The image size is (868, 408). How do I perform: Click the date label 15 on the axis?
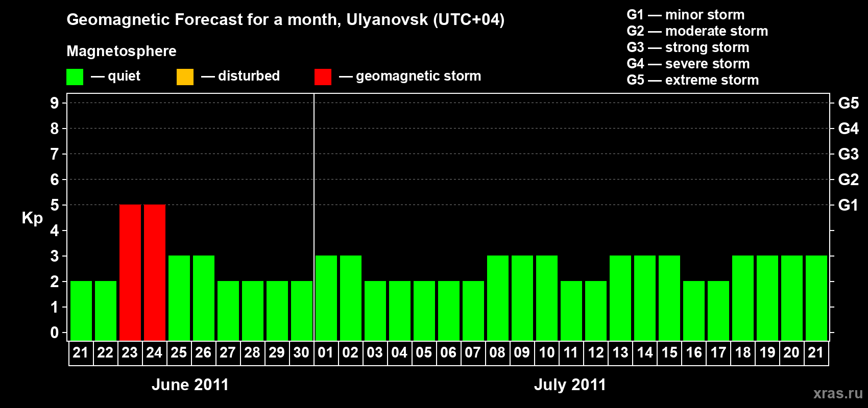(669, 352)
